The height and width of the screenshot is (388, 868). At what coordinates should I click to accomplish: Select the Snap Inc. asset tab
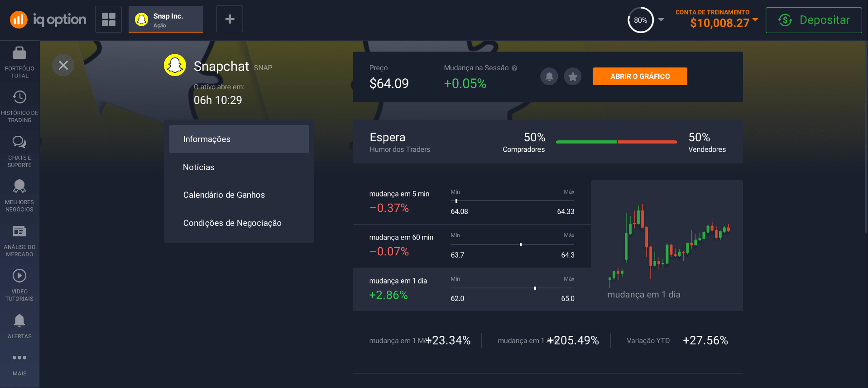pos(166,19)
